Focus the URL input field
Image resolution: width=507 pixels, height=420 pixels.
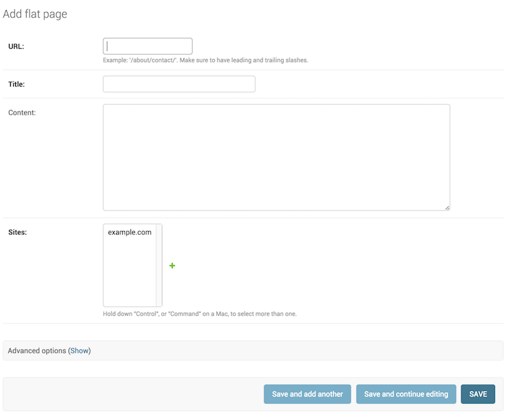pos(148,46)
